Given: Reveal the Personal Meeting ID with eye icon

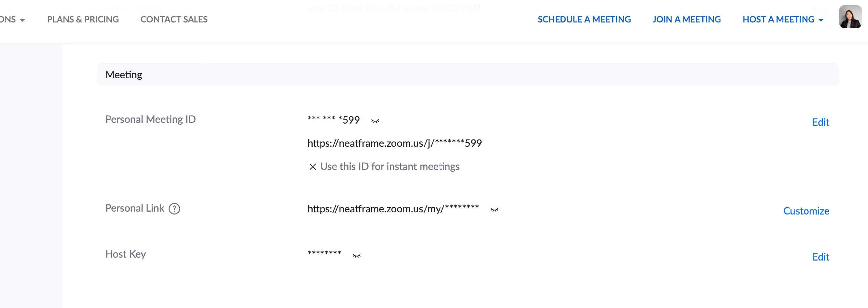Looking at the screenshot, I should [375, 121].
